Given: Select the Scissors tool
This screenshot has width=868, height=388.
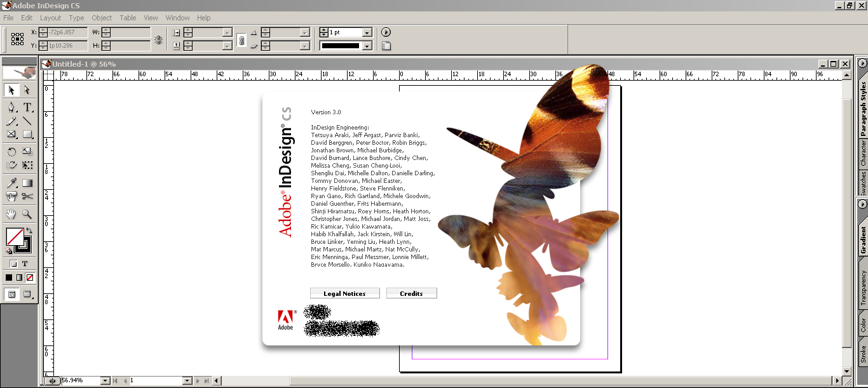Looking at the screenshot, I should (27, 197).
